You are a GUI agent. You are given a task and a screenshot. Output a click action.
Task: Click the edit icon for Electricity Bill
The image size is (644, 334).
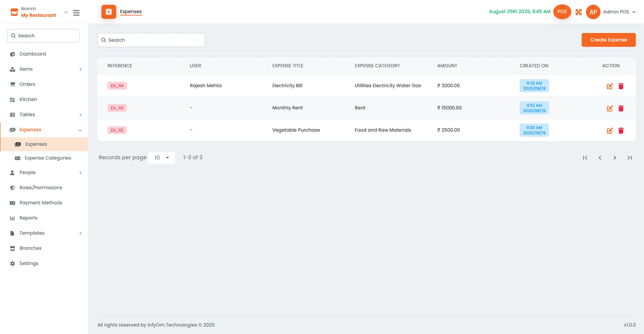click(609, 86)
